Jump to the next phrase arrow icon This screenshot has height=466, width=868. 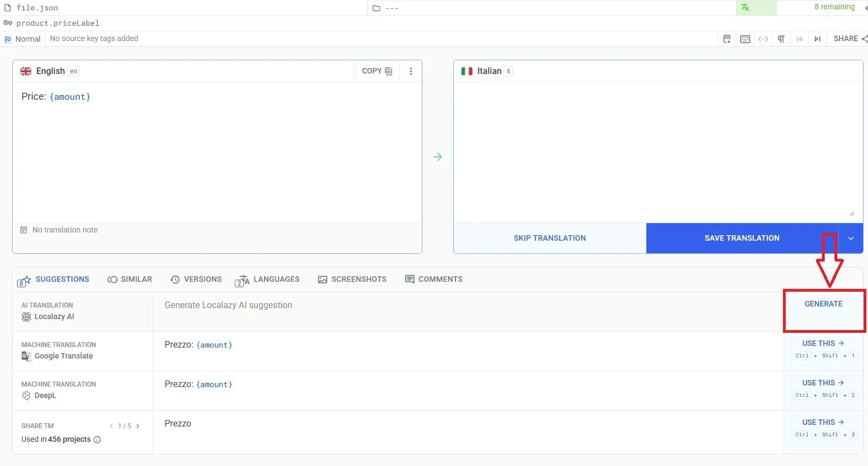coord(818,39)
